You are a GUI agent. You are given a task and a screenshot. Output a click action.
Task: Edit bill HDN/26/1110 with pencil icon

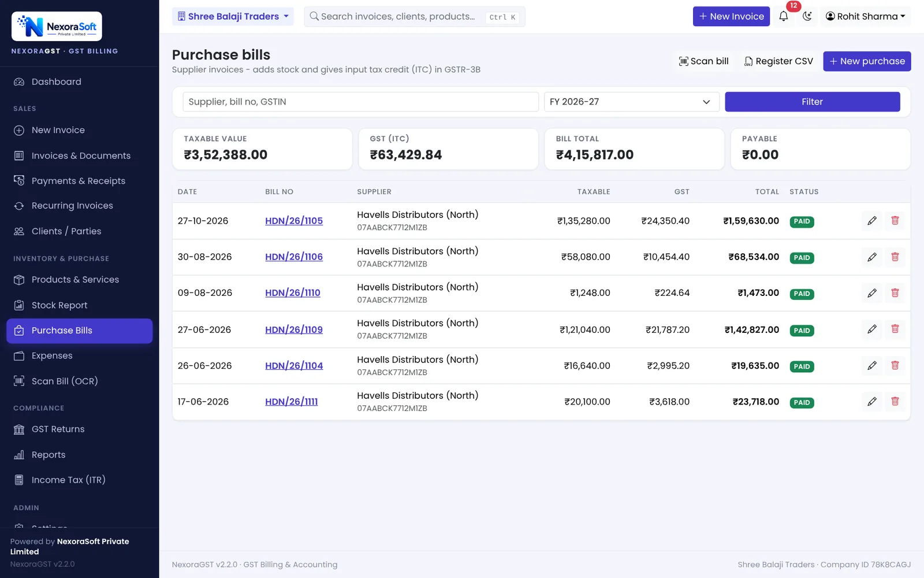pos(872,293)
